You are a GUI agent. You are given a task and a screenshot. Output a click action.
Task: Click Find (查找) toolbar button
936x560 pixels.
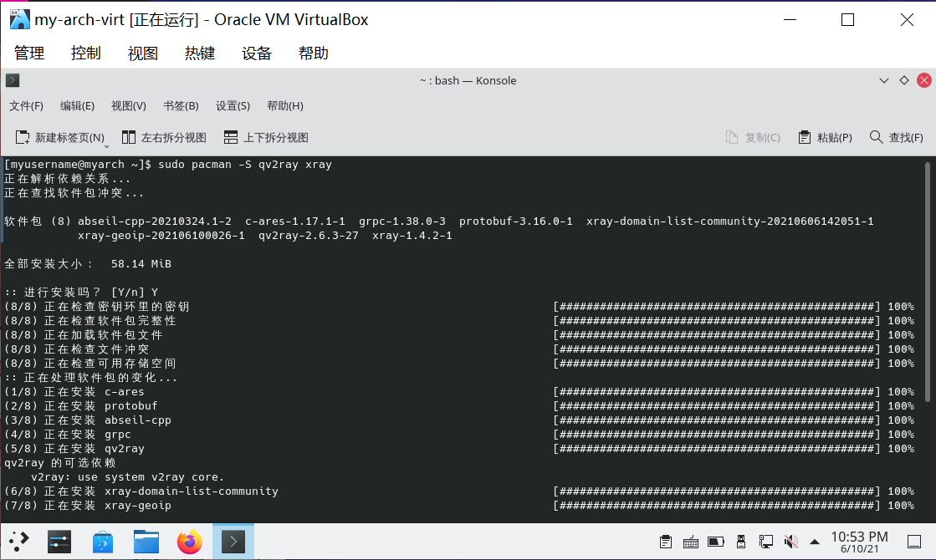pyautogui.click(x=897, y=137)
